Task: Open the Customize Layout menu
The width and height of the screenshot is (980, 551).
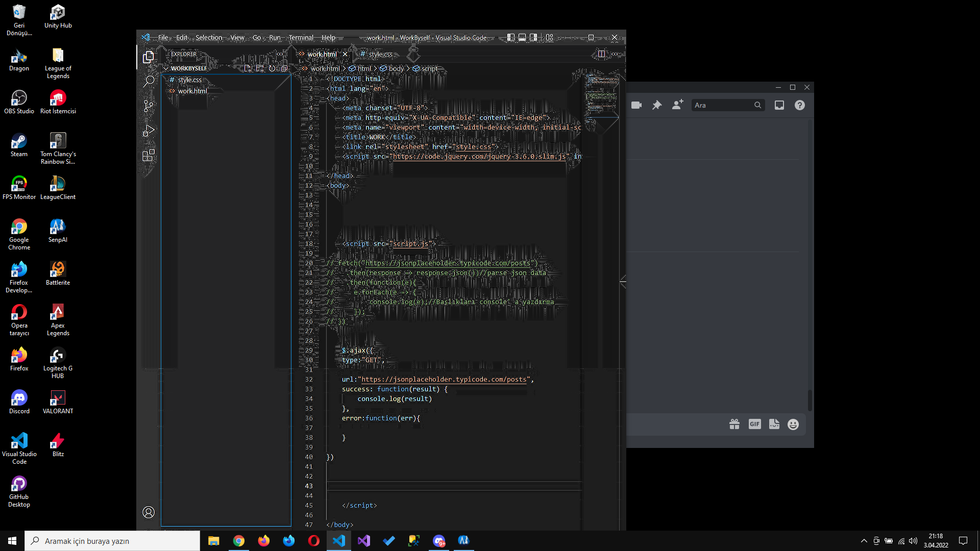Action: 550,37
